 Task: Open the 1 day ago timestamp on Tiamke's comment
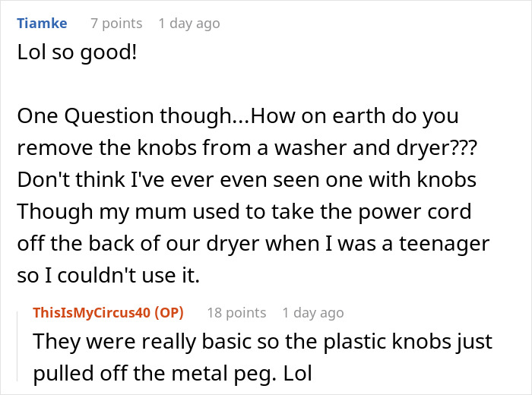[x=189, y=24]
